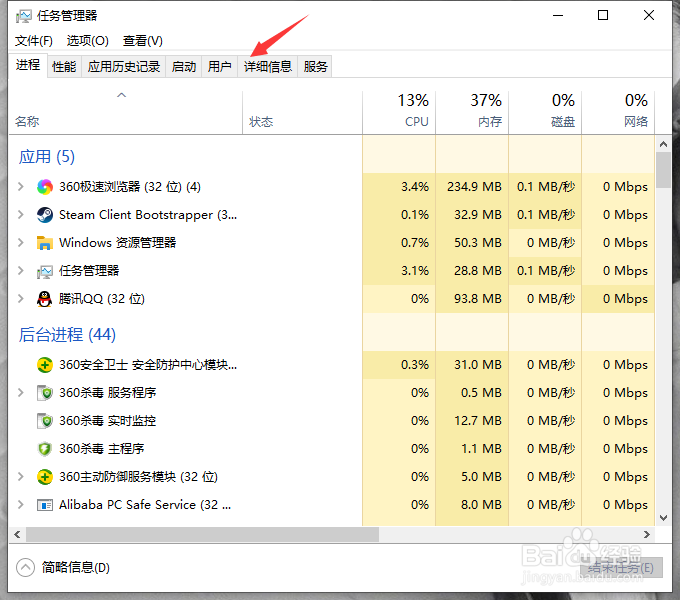Click the 50.3 MB memory value

point(477,243)
